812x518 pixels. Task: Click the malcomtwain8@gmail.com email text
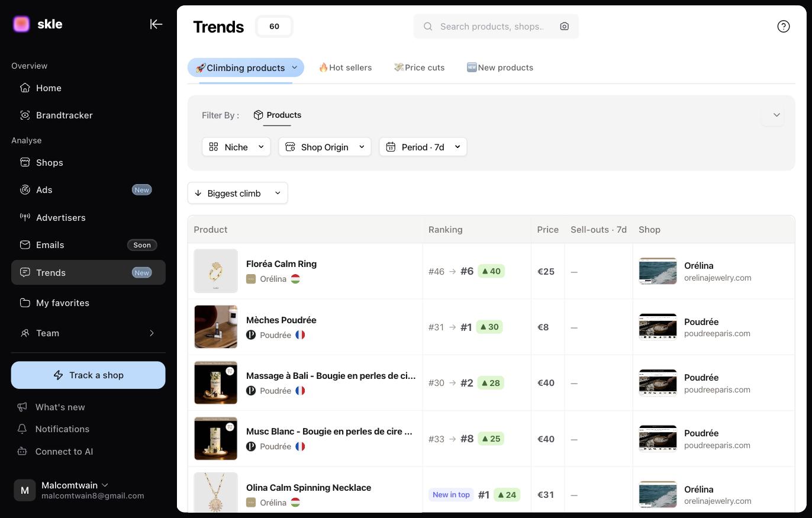click(x=93, y=496)
